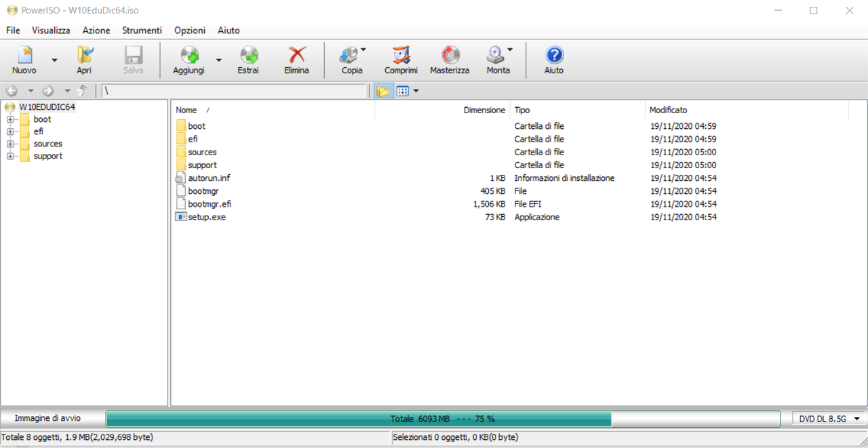Viewport: 868px width, 448px height.
Task: Select sources folder in tree pane
Action: pyautogui.click(x=47, y=144)
